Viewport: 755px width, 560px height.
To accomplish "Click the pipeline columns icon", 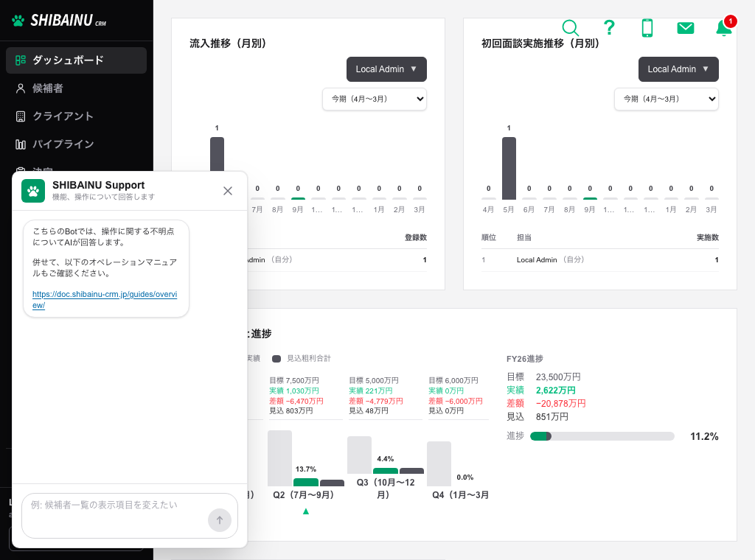I will tap(20, 144).
